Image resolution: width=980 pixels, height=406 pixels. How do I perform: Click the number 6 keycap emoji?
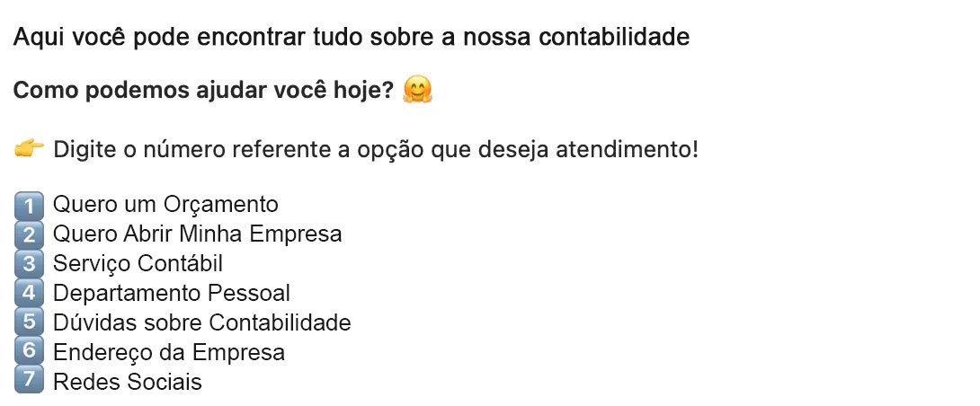(x=29, y=352)
